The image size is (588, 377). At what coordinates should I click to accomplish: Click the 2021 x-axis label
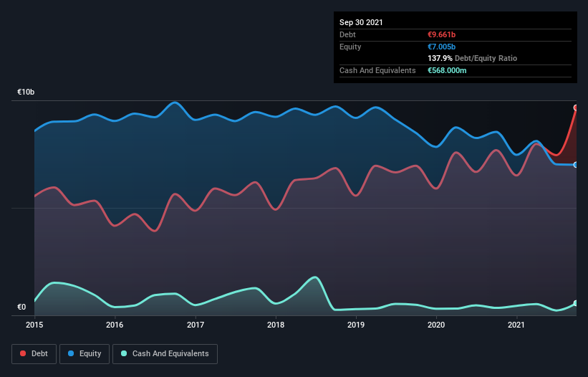(x=516, y=325)
